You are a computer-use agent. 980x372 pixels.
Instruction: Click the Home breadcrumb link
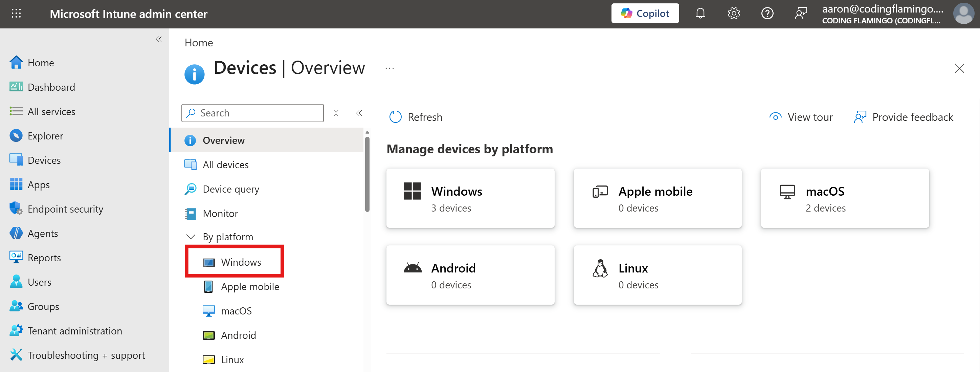199,43
